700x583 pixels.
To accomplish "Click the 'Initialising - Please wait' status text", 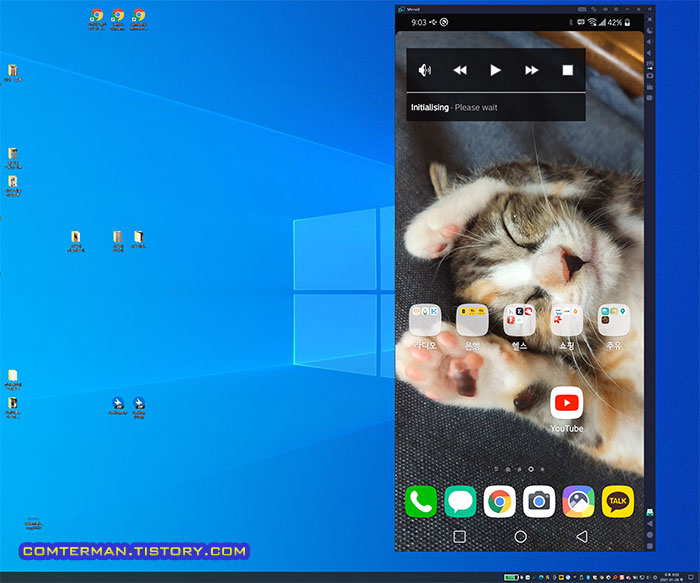I will click(x=454, y=107).
